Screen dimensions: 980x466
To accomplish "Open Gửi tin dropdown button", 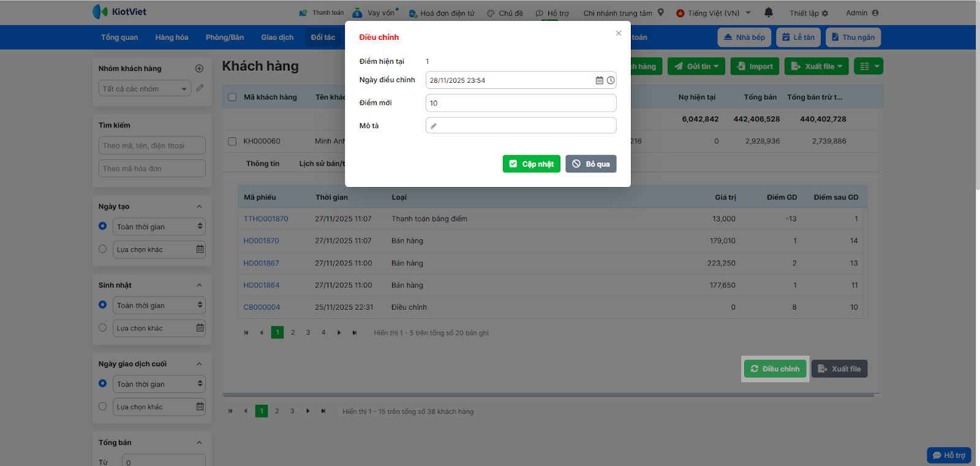I will point(696,66).
